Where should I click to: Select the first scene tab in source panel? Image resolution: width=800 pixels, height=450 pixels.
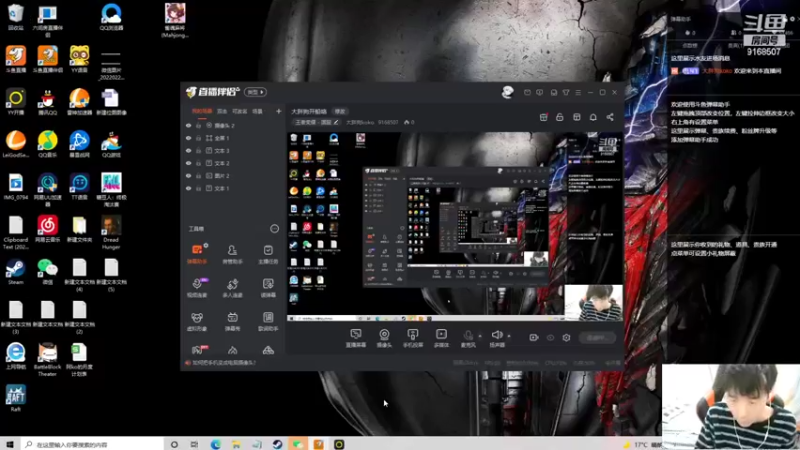[202, 111]
